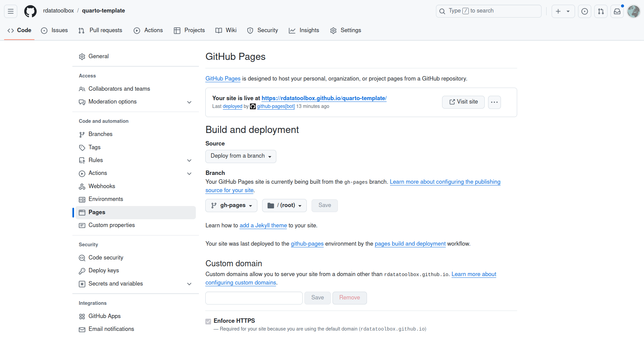Open add a Jekyll theme link
Image resolution: width=644 pixels, height=339 pixels.
pos(263,225)
